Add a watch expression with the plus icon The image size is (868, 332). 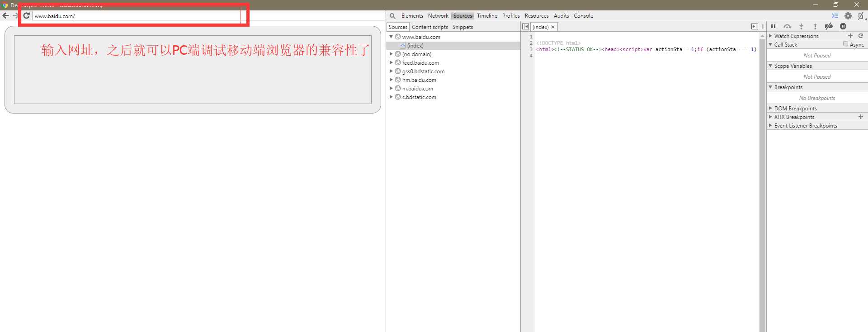coord(850,36)
